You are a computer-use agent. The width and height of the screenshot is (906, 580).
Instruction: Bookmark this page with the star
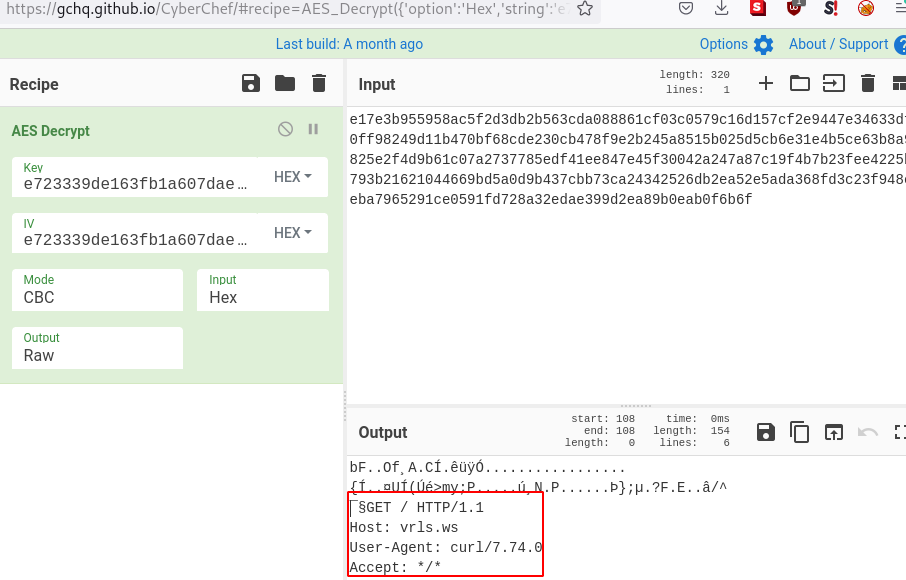click(585, 9)
